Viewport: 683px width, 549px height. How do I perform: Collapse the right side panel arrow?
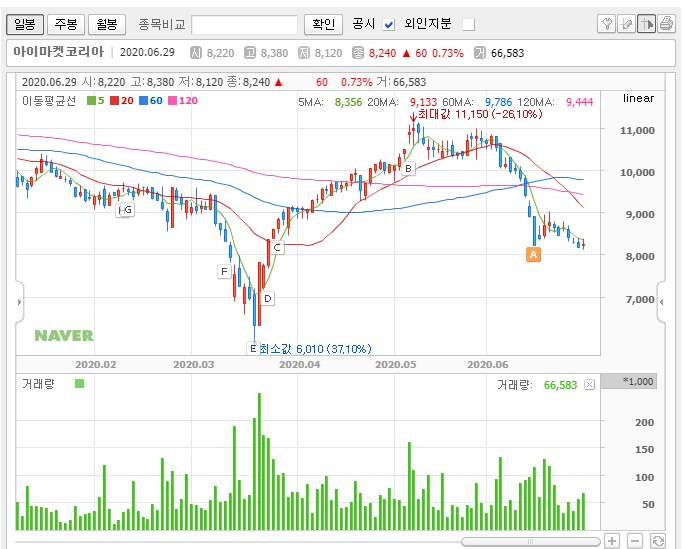pos(662,302)
